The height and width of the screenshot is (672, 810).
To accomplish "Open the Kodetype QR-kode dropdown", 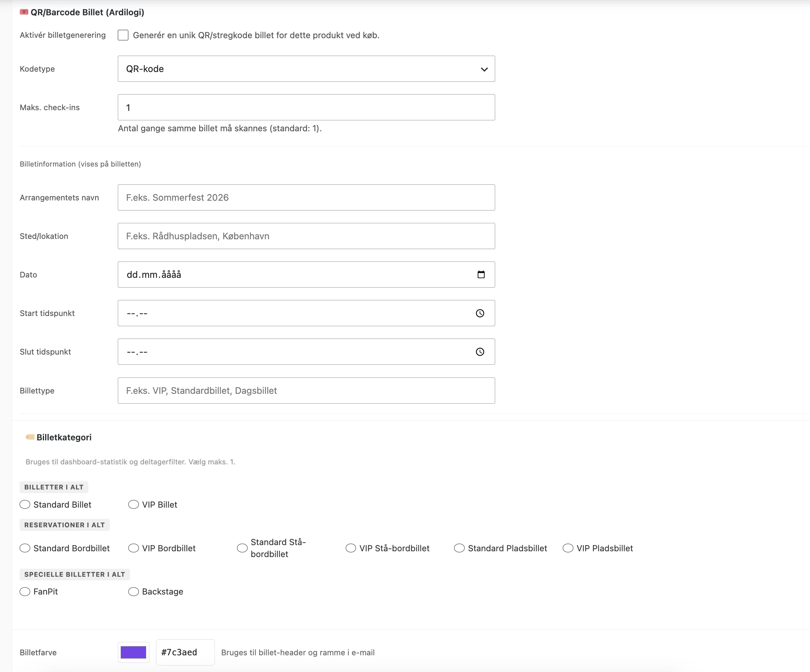I will [x=306, y=69].
